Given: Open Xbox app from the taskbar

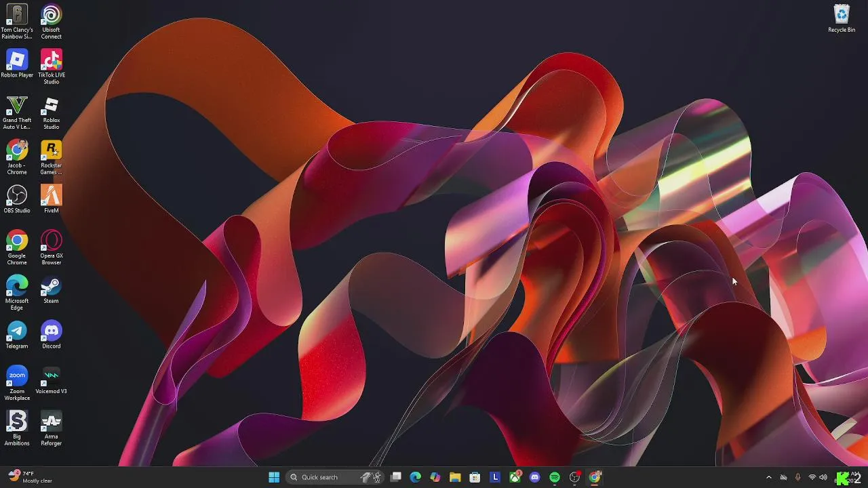Looking at the screenshot, I should click(515, 477).
